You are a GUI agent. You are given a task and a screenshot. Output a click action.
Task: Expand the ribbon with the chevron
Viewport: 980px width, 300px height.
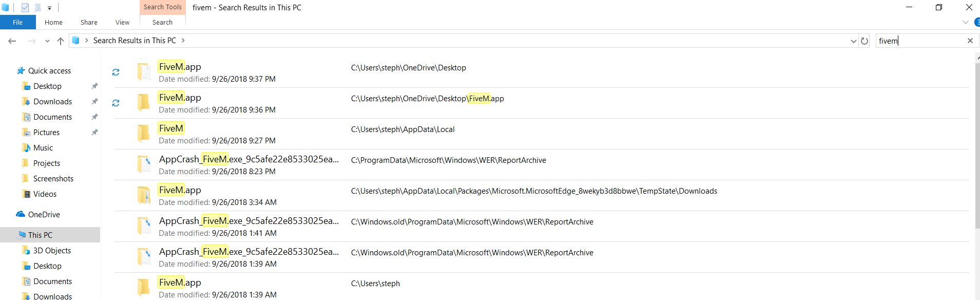click(x=965, y=23)
